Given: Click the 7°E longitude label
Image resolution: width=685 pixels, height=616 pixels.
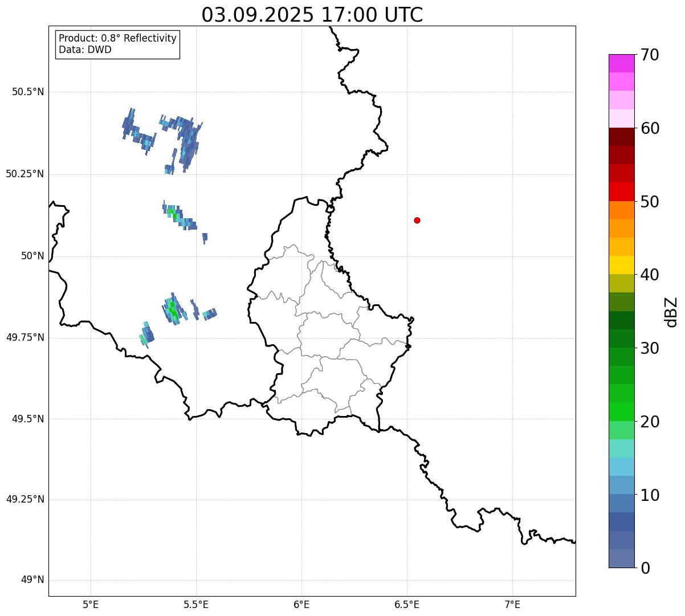Looking at the screenshot, I should point(513,604).
